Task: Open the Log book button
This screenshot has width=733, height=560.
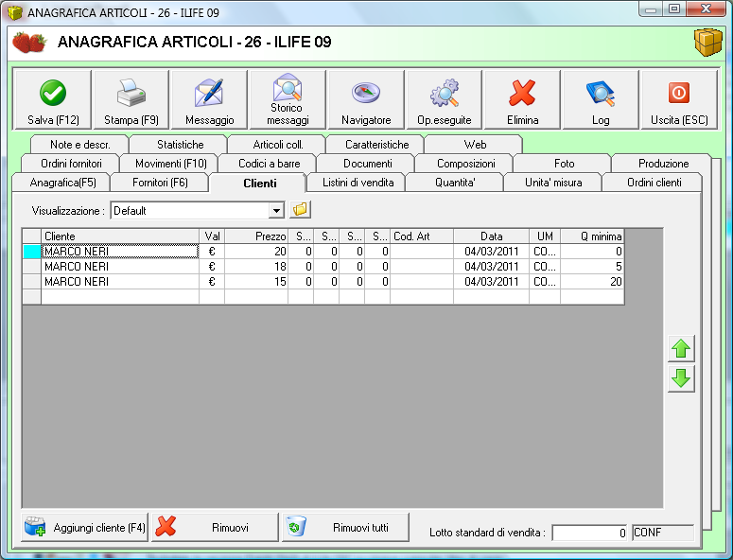Action: [x=601, y=99]
